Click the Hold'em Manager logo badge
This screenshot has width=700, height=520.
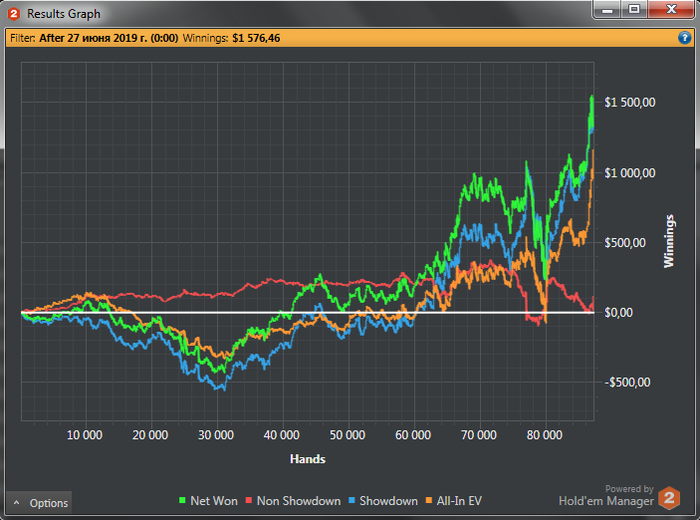pos(669,498)
